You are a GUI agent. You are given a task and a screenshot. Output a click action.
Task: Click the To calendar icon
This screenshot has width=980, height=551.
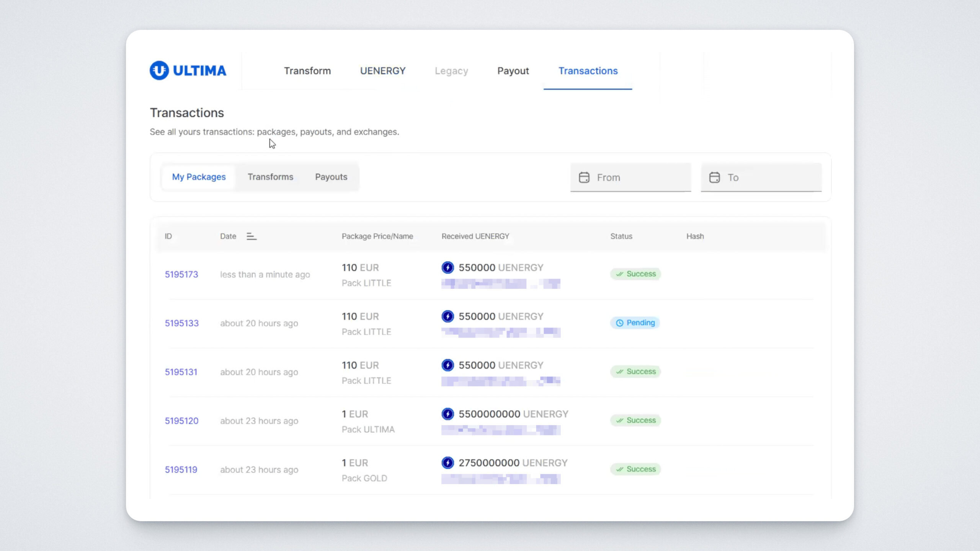[714, 178]
